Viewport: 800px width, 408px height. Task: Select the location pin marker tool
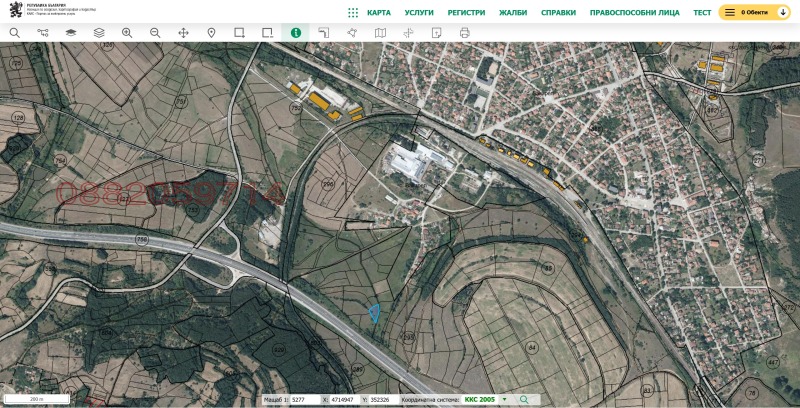[x=211, y=33]
